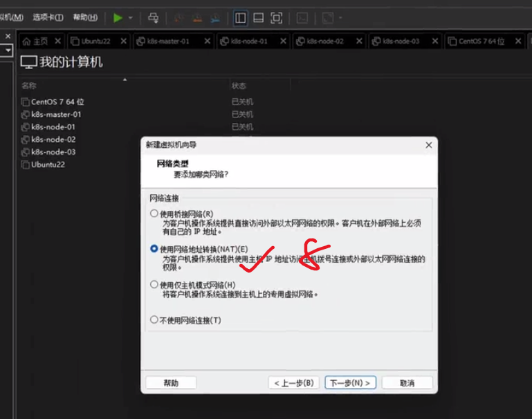Click the 下一步(N) button
532x419 pixels.
click(x=350, y=382)
